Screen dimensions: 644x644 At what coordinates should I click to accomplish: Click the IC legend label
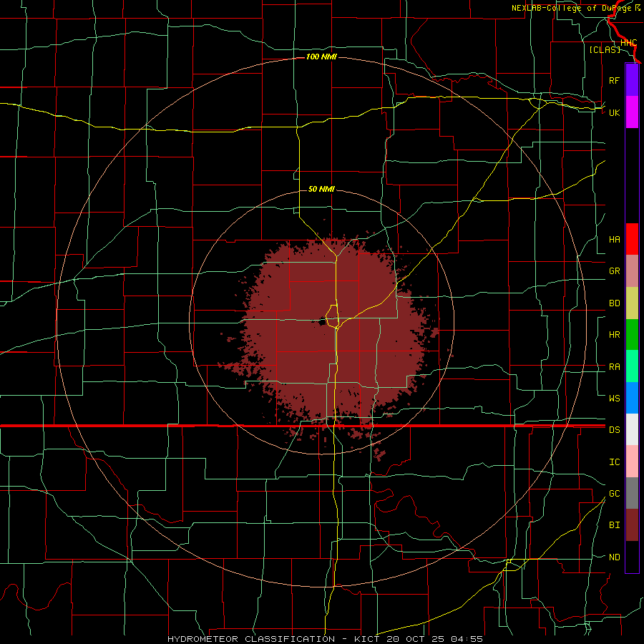click(615, 462)
